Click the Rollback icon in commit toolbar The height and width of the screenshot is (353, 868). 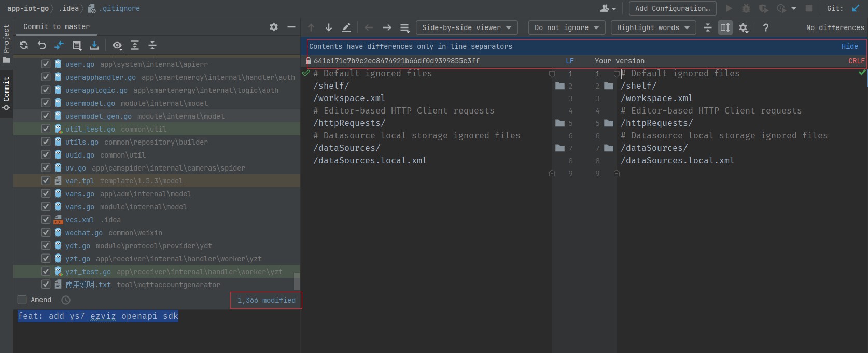[42, 46]
